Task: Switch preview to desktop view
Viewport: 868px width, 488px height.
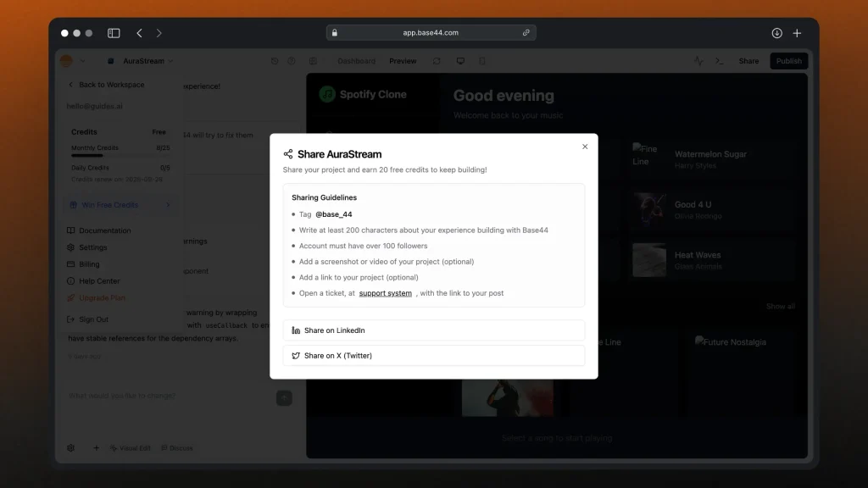Action: tap(460, 61)
